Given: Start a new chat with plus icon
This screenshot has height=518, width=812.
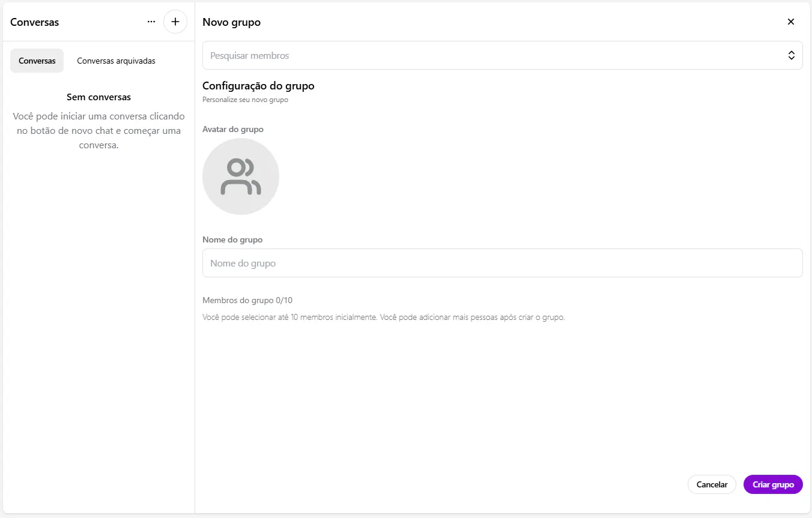Looking at the screenshot, I should [x=175, y=22].
